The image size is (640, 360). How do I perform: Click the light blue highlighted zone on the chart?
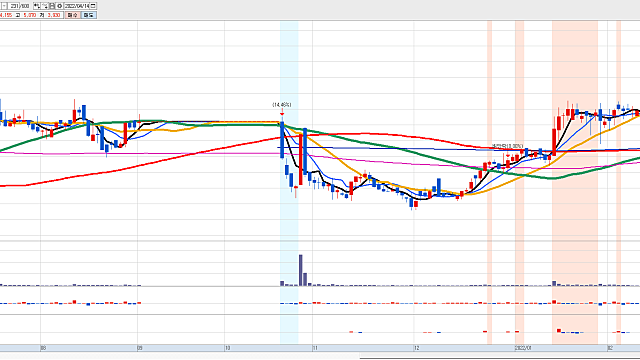pos(289,182)
